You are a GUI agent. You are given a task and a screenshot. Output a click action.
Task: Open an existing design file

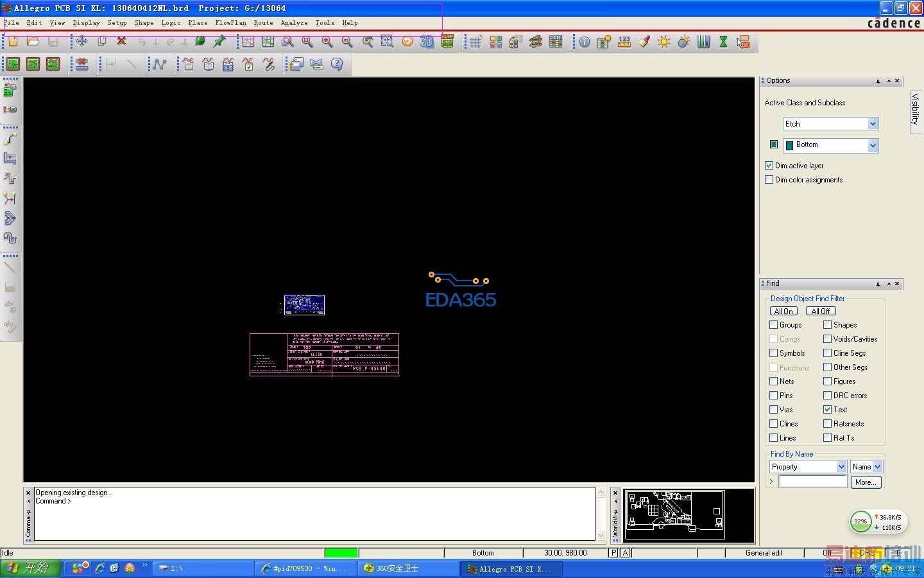click(x=33, y=42)
